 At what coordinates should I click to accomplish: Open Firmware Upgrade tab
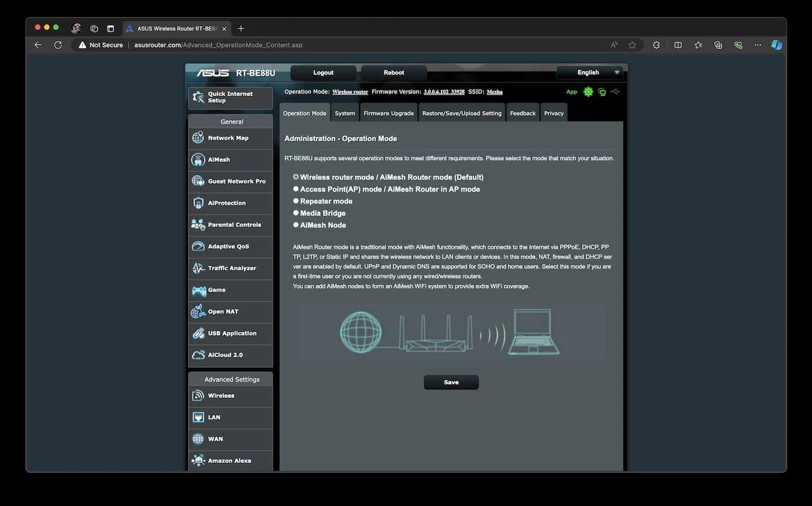pyautogui.click(x=388, y=113)
